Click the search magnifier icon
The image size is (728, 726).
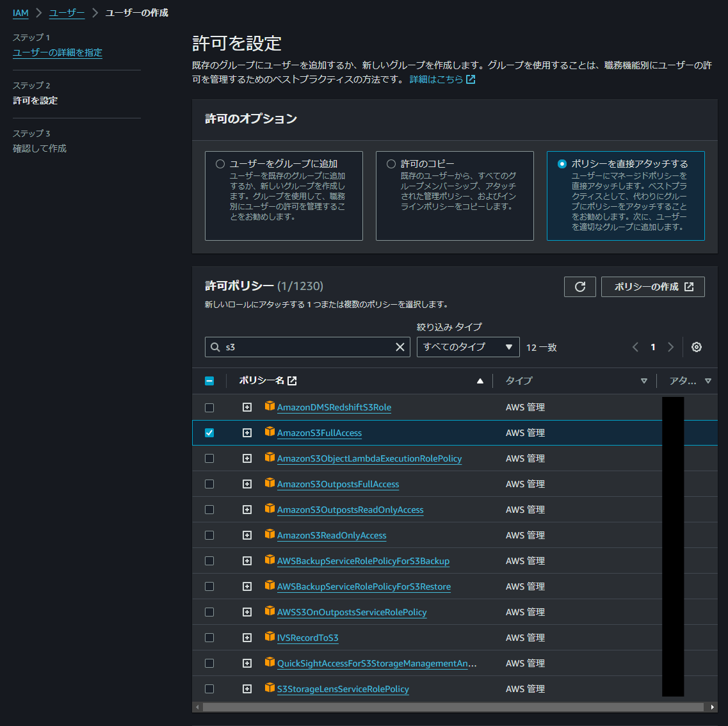tap(215, 347)
